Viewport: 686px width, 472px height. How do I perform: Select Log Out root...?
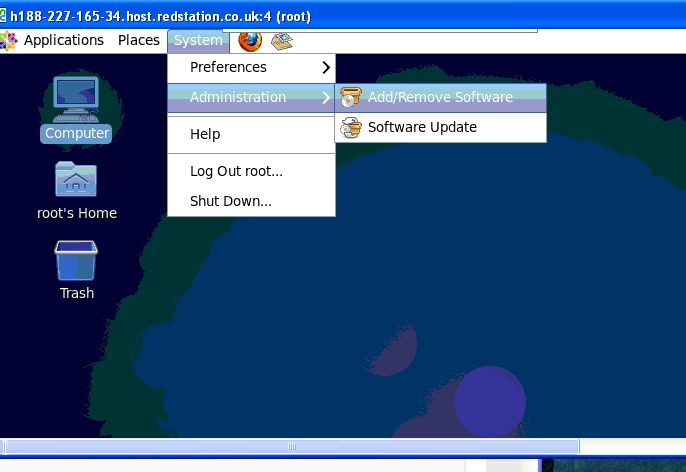(x=252, y=171)
